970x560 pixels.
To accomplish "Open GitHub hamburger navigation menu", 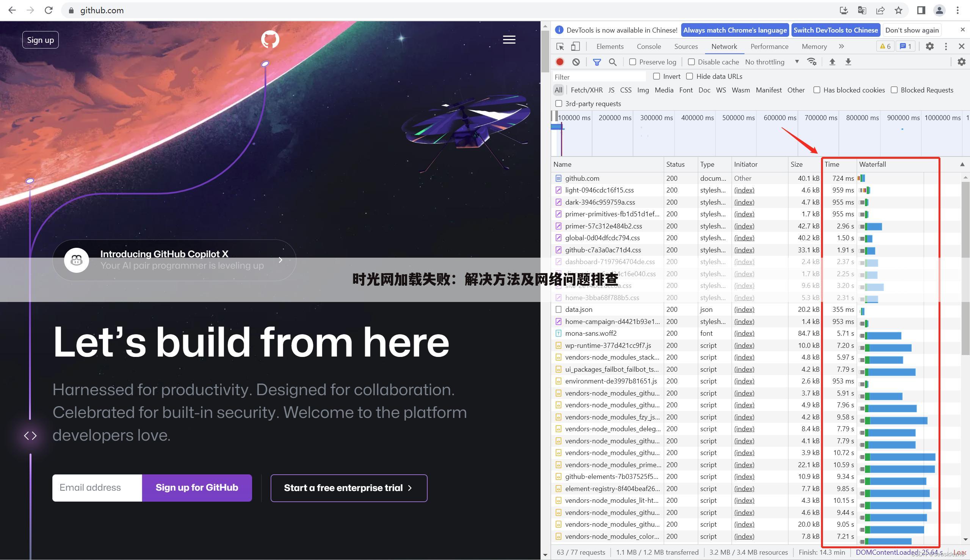I will coord(509,40).
